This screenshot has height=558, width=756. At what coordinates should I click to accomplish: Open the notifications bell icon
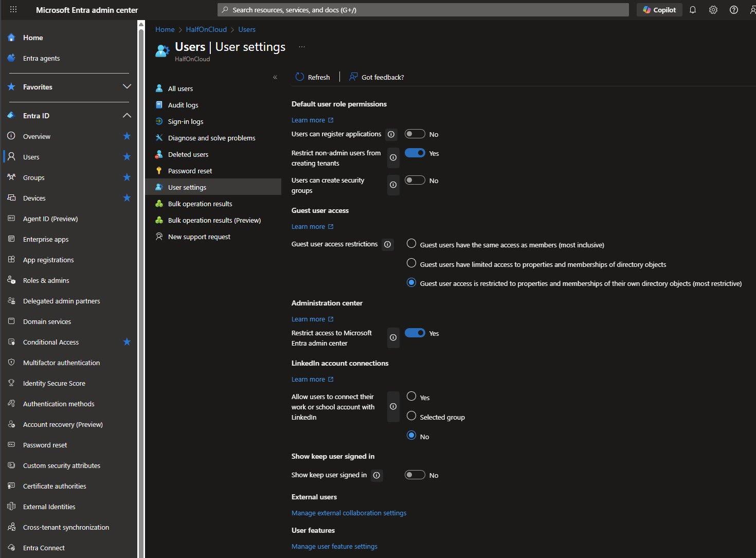(x=693, y=10)
